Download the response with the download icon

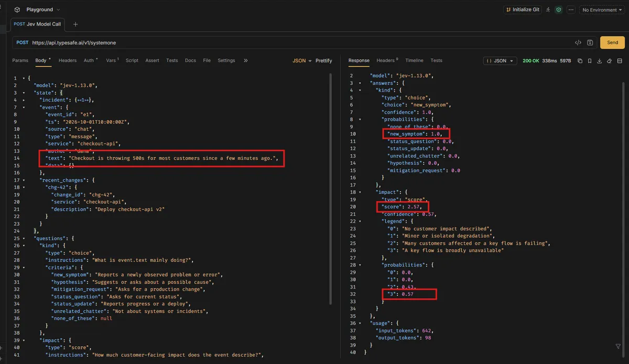click(x=600, y=61)
